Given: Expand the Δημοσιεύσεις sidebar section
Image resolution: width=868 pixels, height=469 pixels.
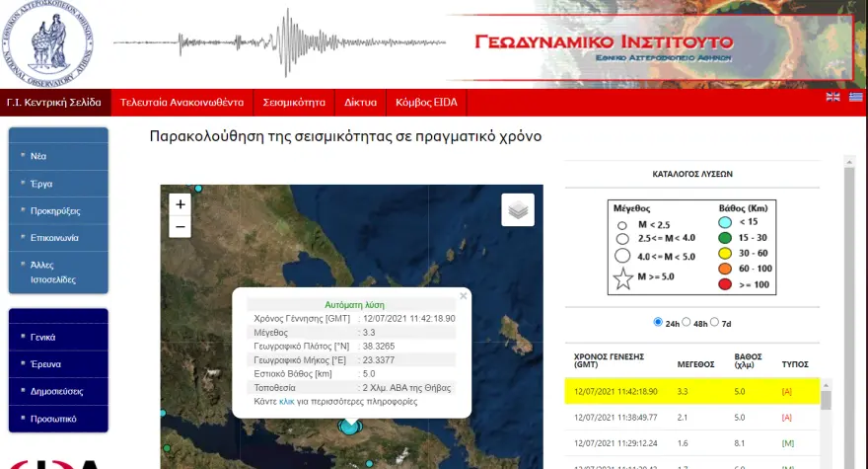Looking at the screenshot, I should pos(57,391).
